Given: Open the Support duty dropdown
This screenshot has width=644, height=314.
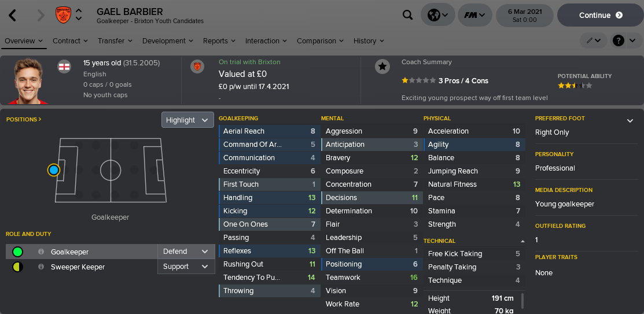Looking at the screenshot, I should (x=186, y=267).
